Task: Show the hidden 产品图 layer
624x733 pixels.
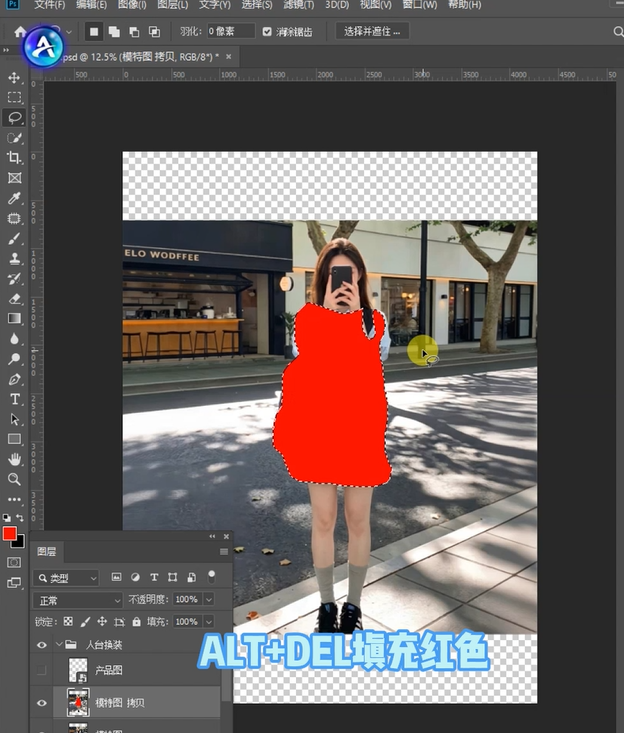Action: point(42,670)
